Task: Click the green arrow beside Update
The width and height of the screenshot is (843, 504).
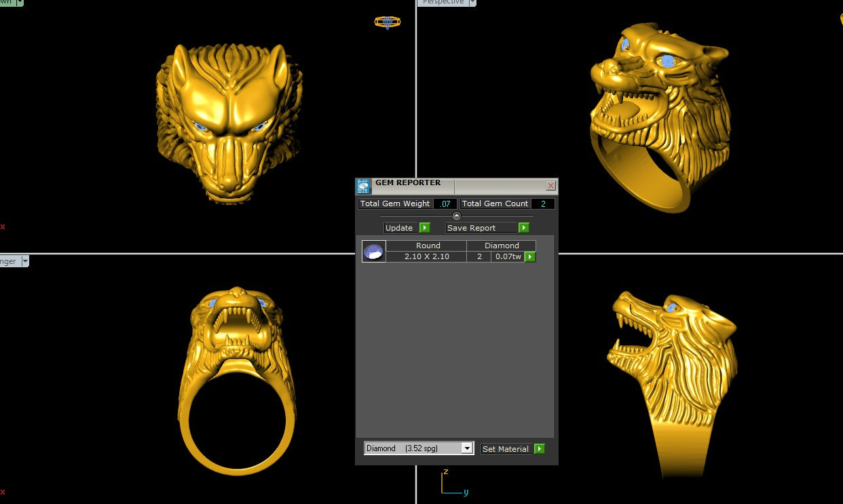Action: pos(425,228)
